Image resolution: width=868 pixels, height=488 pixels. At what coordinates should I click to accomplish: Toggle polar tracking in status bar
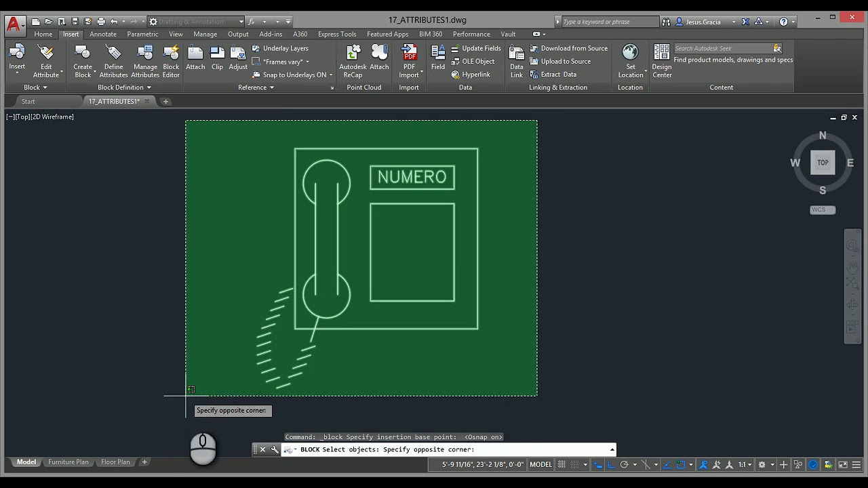coord(624,465)
